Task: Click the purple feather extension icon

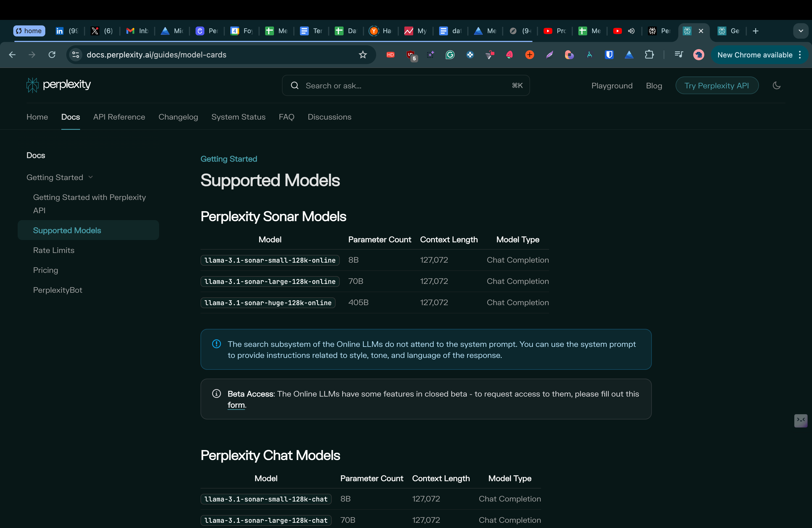Action: (x=549, y=55)
